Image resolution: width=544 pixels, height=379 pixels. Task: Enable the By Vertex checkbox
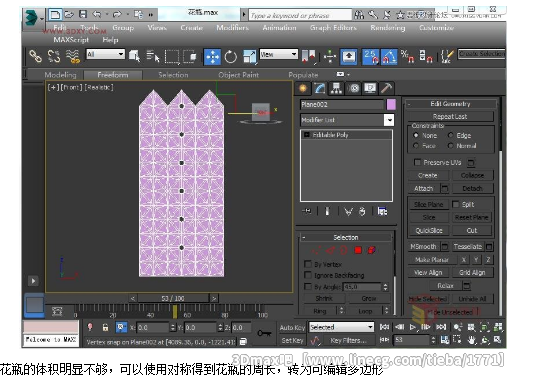(307, 264)
